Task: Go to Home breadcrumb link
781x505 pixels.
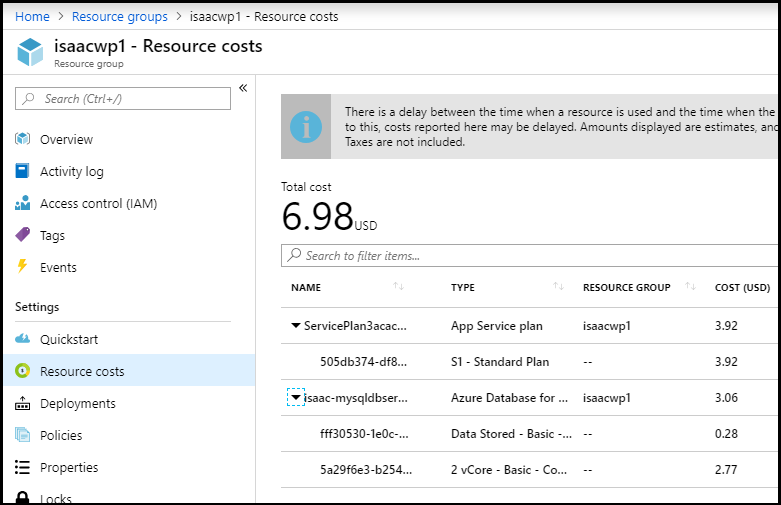Action: pyautogui.click(x=32, y=17)
